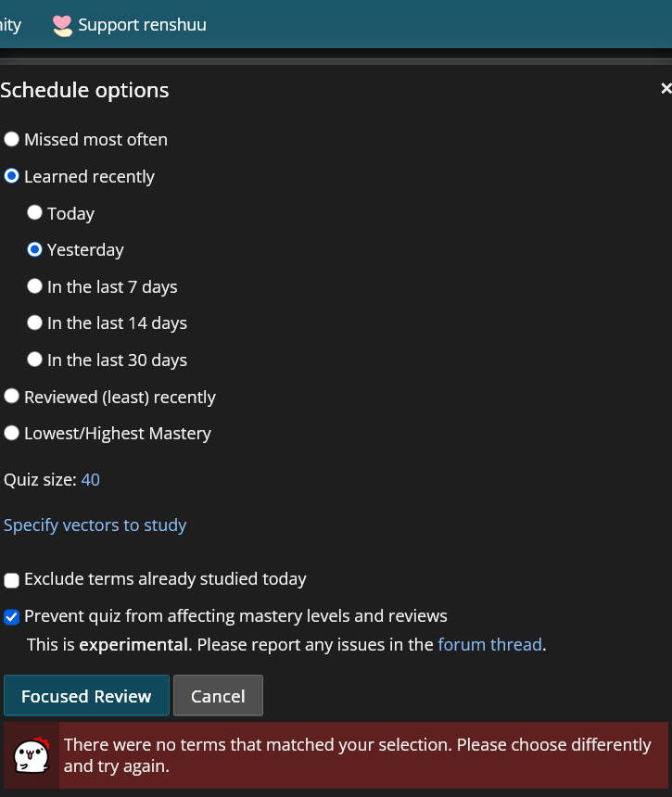Viewport: 672px width, 797px height.
Task: Open Specify vectors to study
Action: click(95, 525)
